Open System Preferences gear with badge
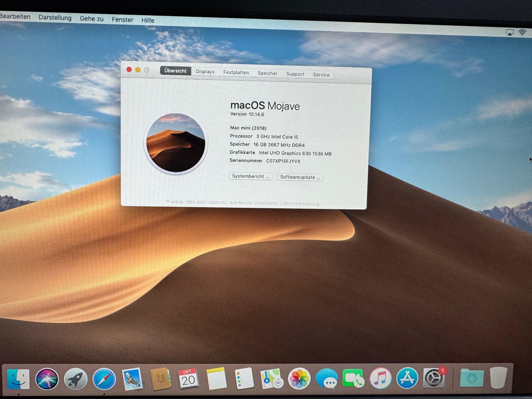The image size is (532, 399). point(434,377)
